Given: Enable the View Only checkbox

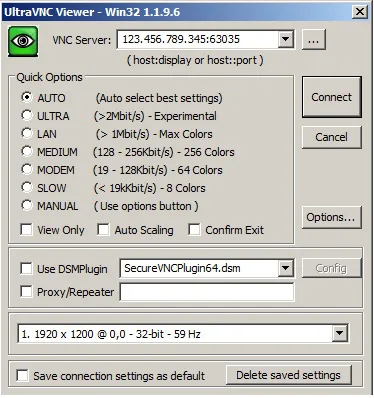Looking at the screenshot, I should 26,230.
